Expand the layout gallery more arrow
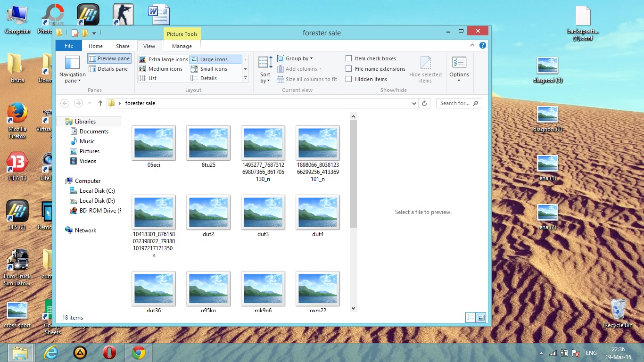 (x=245, y=78)
